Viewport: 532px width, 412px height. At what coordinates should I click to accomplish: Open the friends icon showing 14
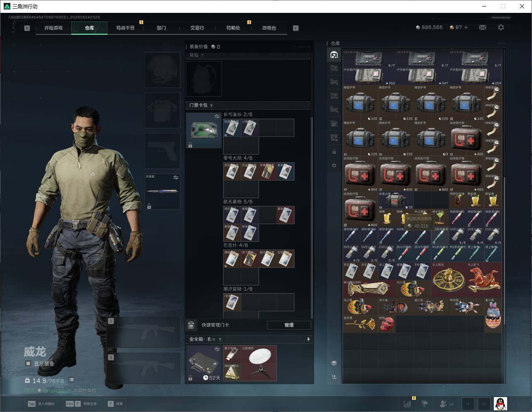pos(447,403)
